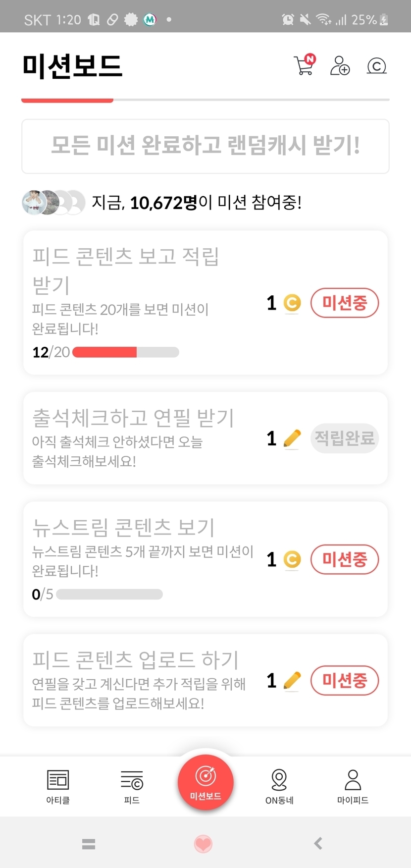Click the 0/5 뉴스트림 progress bar
Image resolution: width=411 pixels, height=868 pixels.
point(109,594)
